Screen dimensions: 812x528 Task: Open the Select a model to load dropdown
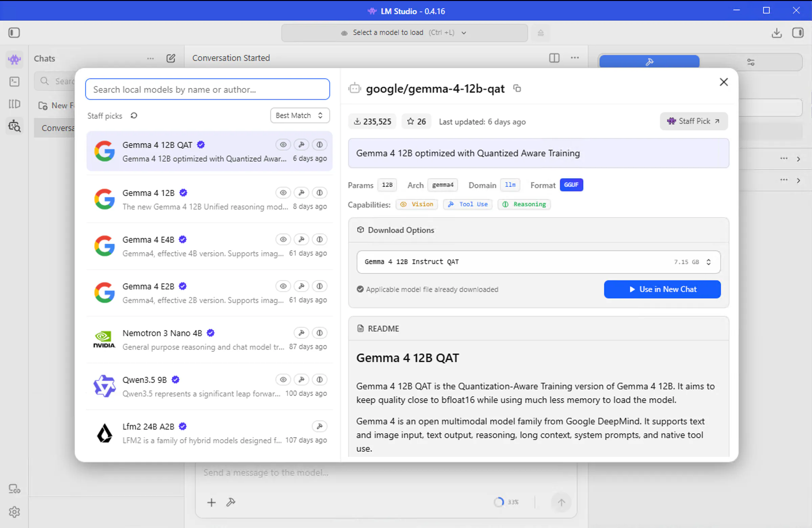[x=404, y=33]
